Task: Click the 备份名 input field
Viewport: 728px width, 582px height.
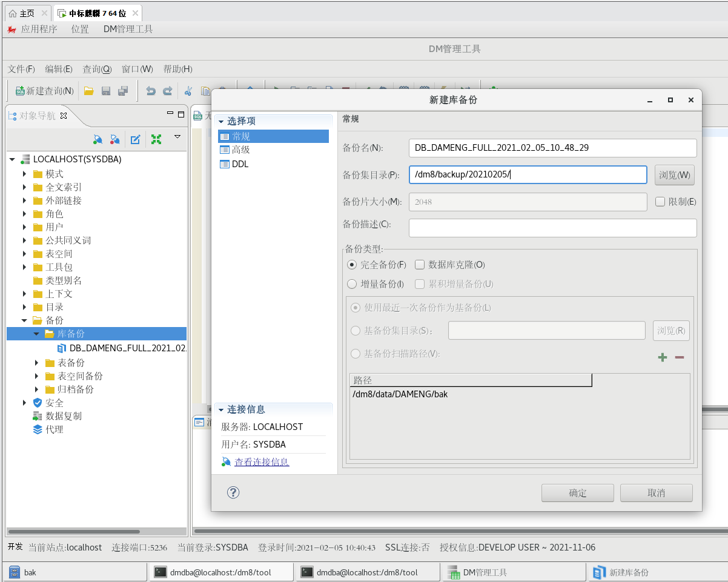Action: 553,148
